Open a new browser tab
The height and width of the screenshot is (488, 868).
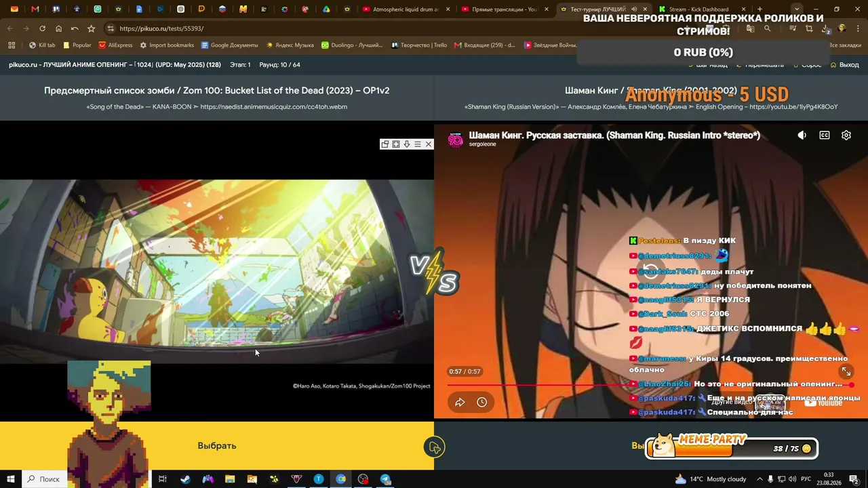tap(759, 9)
